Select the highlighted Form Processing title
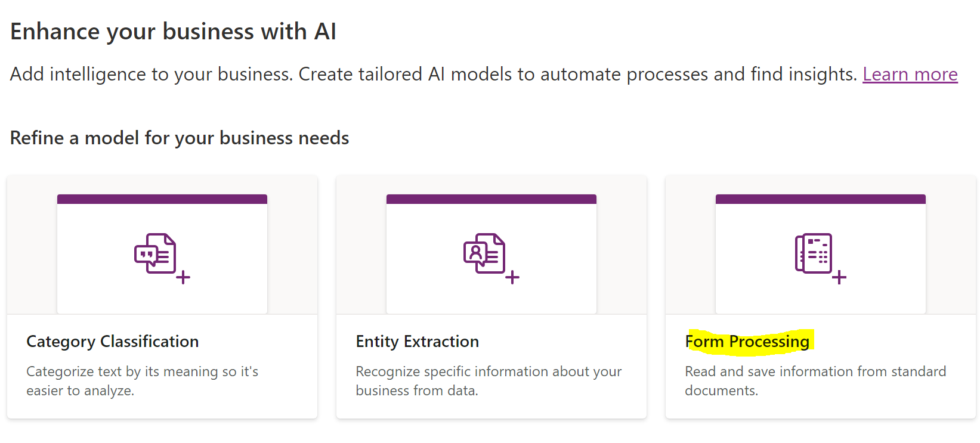This screenshot has height=443, width=980. coord(747,342)
